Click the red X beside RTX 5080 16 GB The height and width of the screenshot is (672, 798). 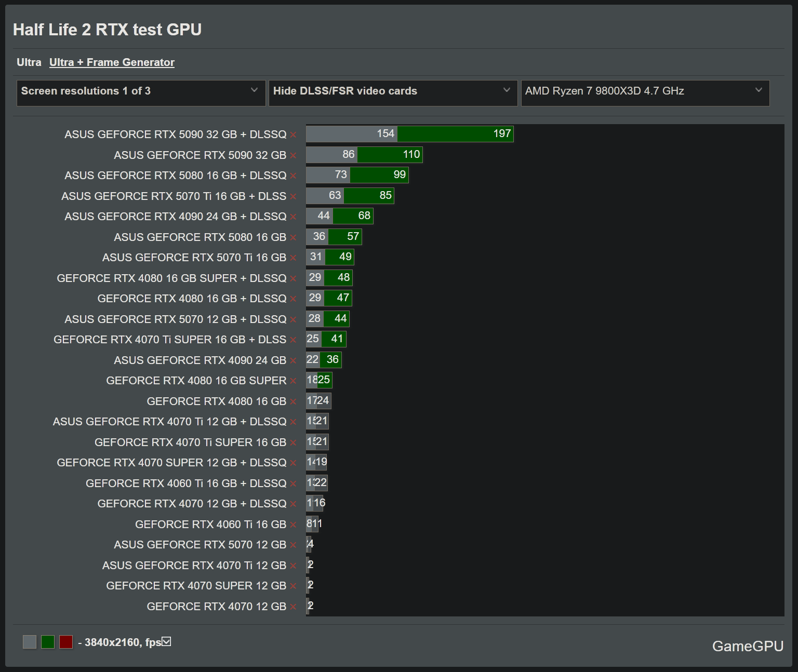tap(293, 238)
